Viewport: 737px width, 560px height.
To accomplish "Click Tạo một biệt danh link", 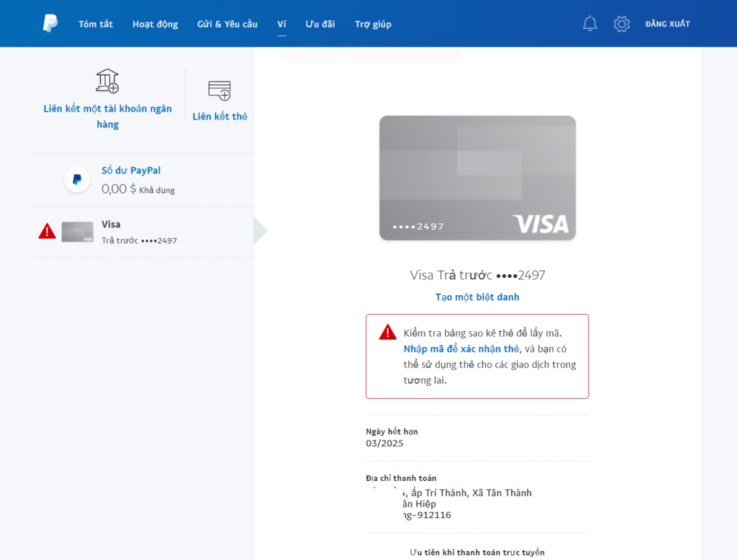I will coord(477,297).
